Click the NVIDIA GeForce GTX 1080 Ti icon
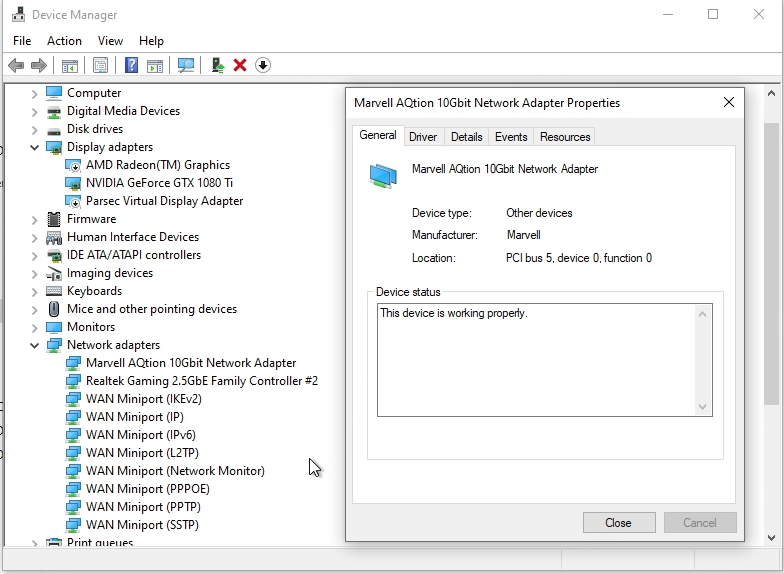The image size is (784, 574). [x=73, y=184]
